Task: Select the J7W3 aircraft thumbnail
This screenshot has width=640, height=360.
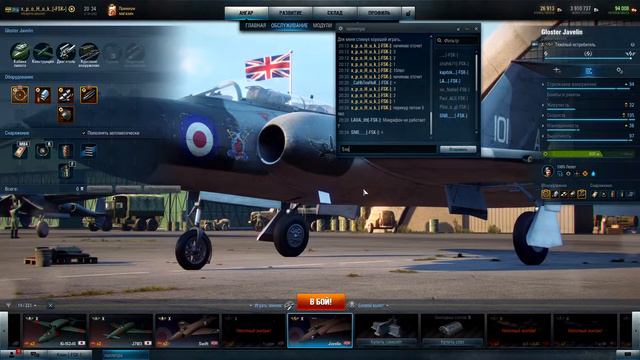Action: [x=121, y=331]
